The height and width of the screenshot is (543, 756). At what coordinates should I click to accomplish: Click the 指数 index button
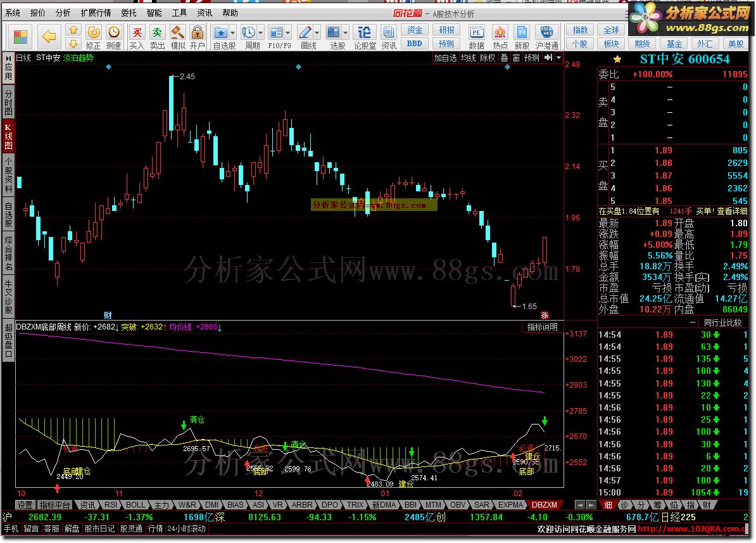(580, 30)
